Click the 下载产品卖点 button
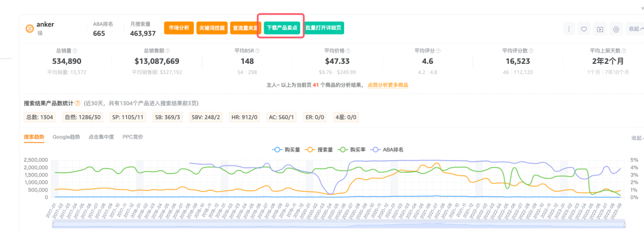The height and width of the screenshot is (232, 644). [x=282, y=28]
